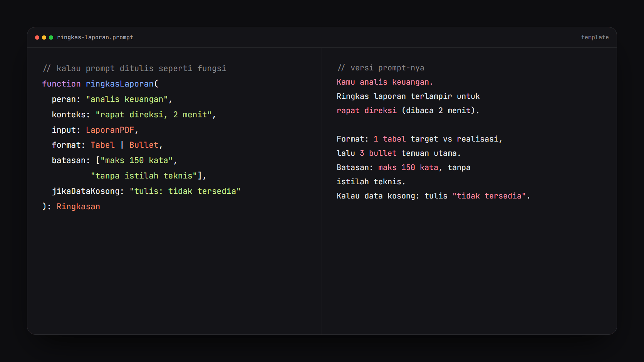
Task: Click the ringkasLaporan function name
Action: [x=120, y=84]
